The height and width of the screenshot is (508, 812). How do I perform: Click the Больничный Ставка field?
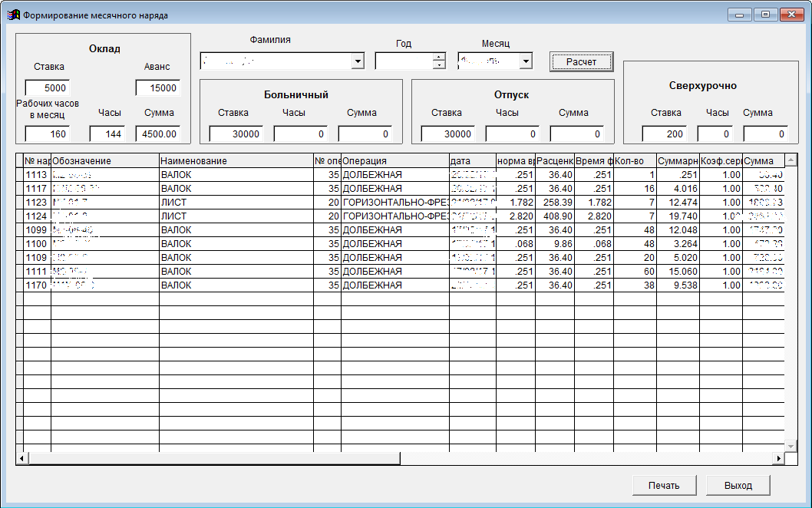(x=236, y=134)
